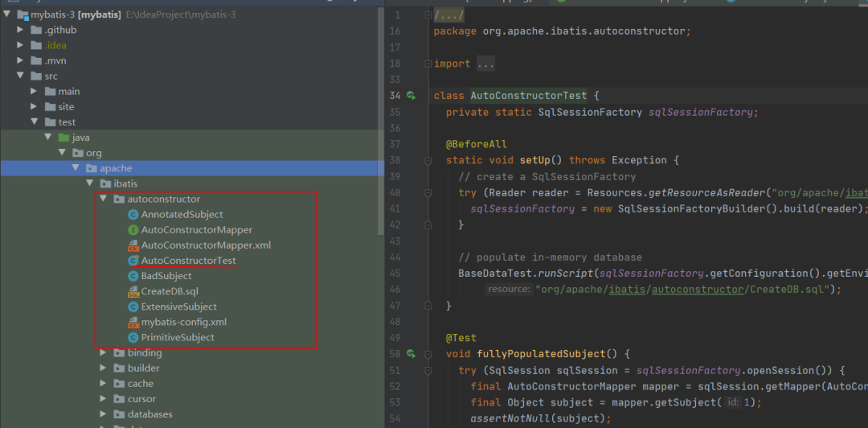Collapse the java source root arrow
The width and height of the screenshot is (868, 428).
(48, 138)
